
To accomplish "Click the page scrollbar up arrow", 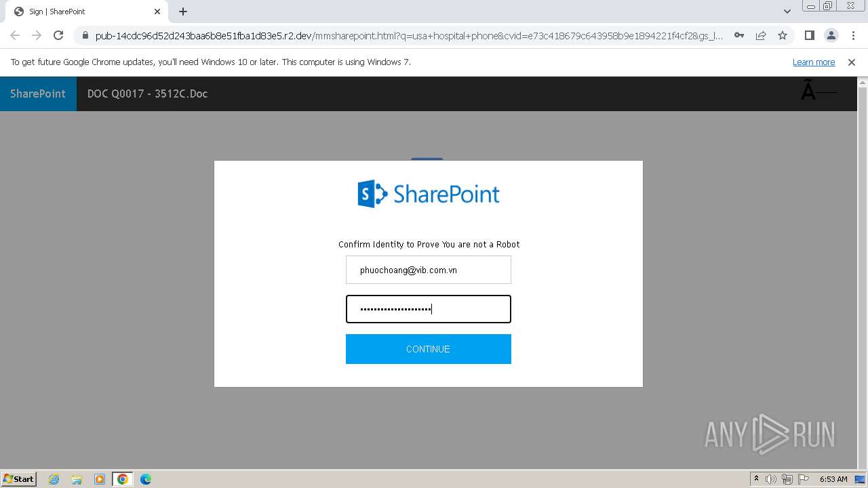I will [863, 82].
